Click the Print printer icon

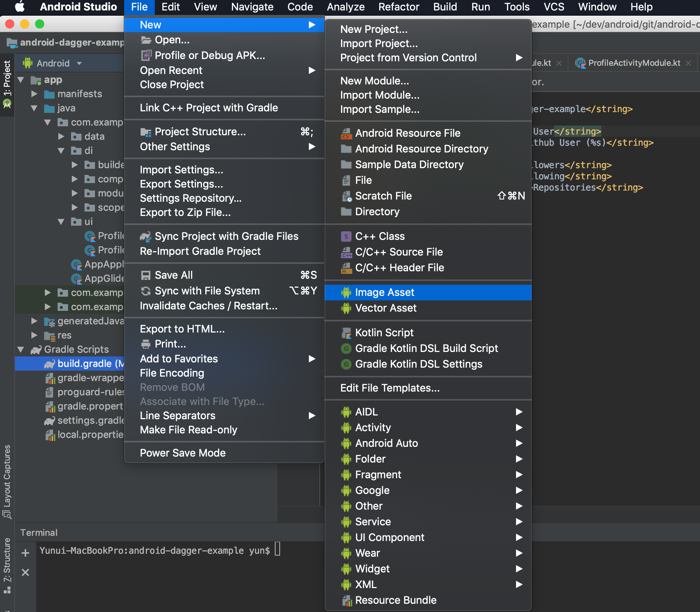pos(145,344)
